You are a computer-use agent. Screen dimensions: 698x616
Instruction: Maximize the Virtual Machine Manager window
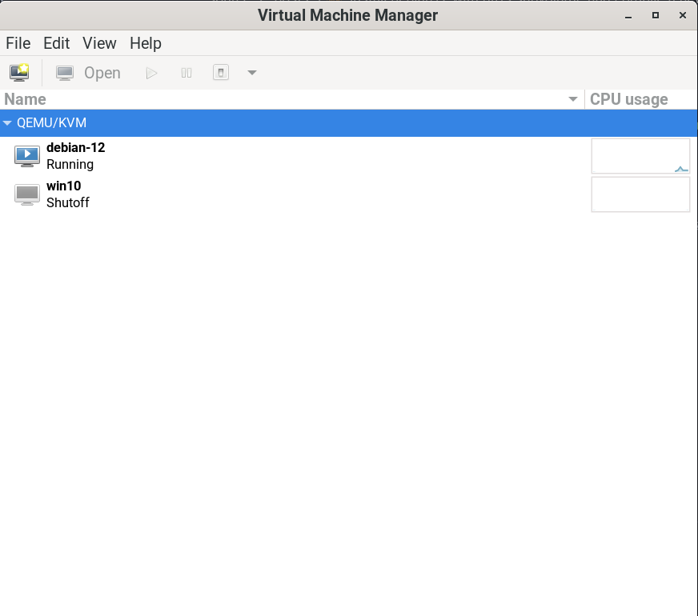656,15
